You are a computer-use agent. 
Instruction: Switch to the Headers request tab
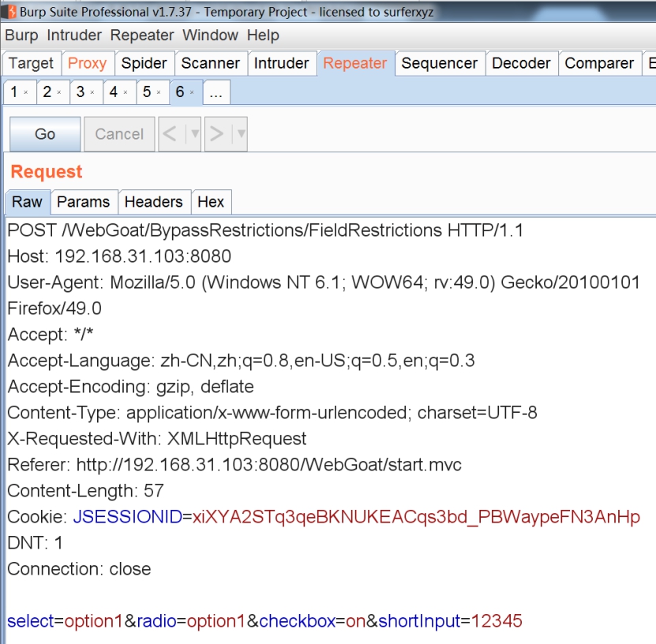coord(154,202)
